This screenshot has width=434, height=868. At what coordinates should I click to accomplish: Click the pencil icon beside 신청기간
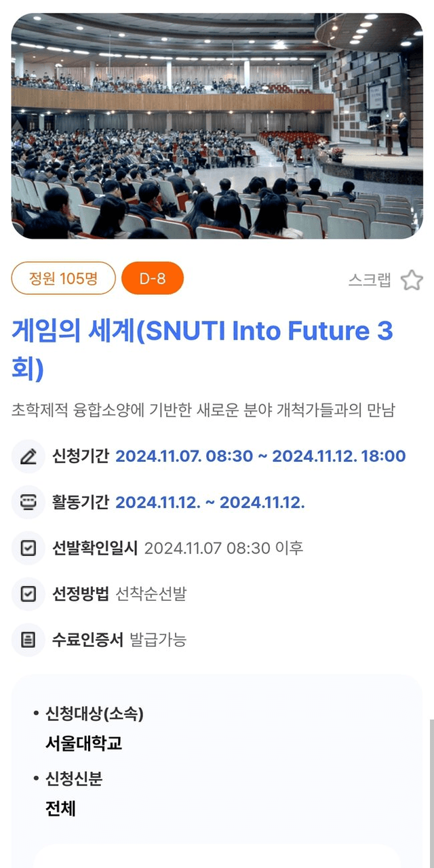[x=28, y=456]
